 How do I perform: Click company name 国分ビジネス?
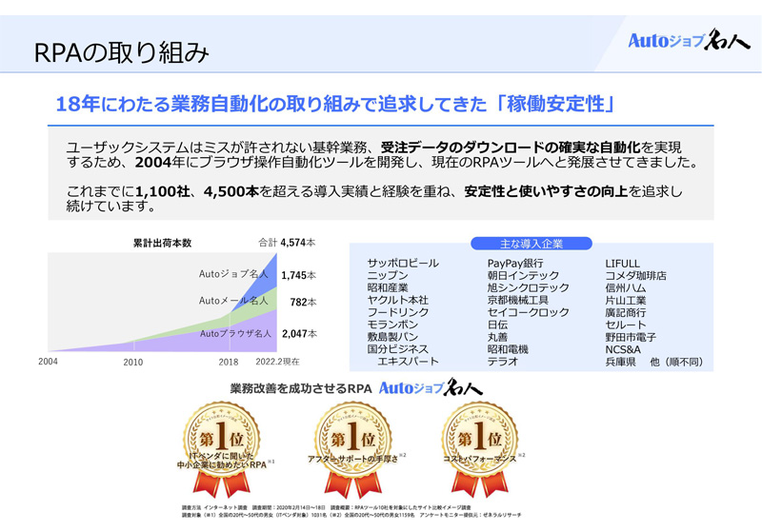tap(397, 349)
